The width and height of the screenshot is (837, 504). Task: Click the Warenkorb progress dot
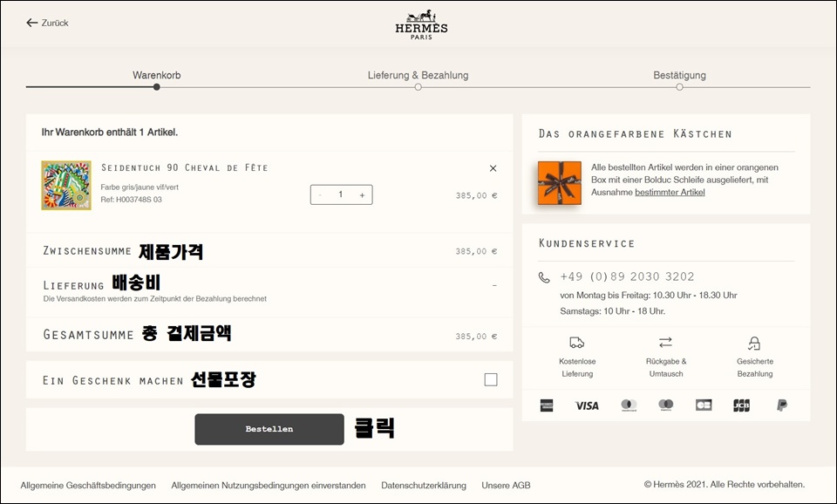pyautogui.click(x=156, y=87)
